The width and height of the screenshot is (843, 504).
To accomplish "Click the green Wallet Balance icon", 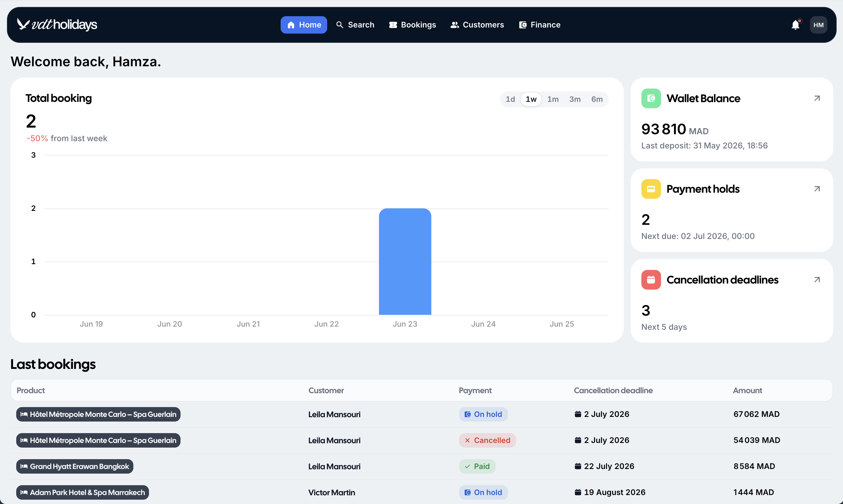I will (x=651, y=98).
